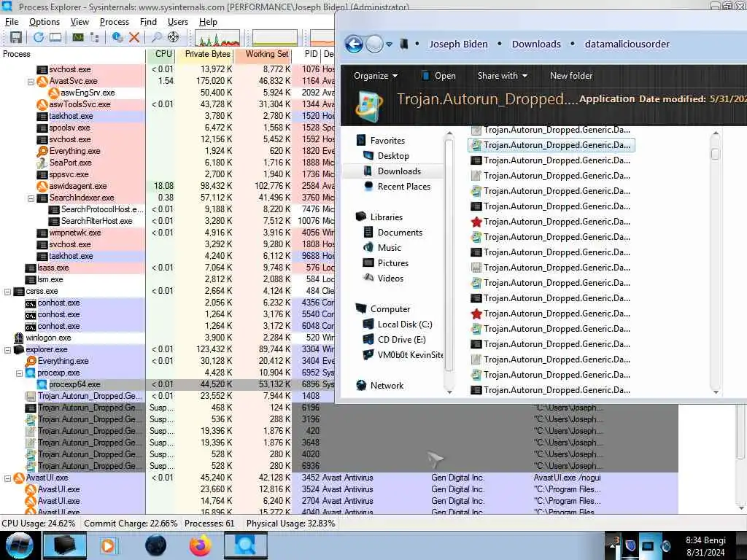This screenshot has width=747, height=560.
Task: Select the SeaPort.exe process icon
Action: click(42, 163)
